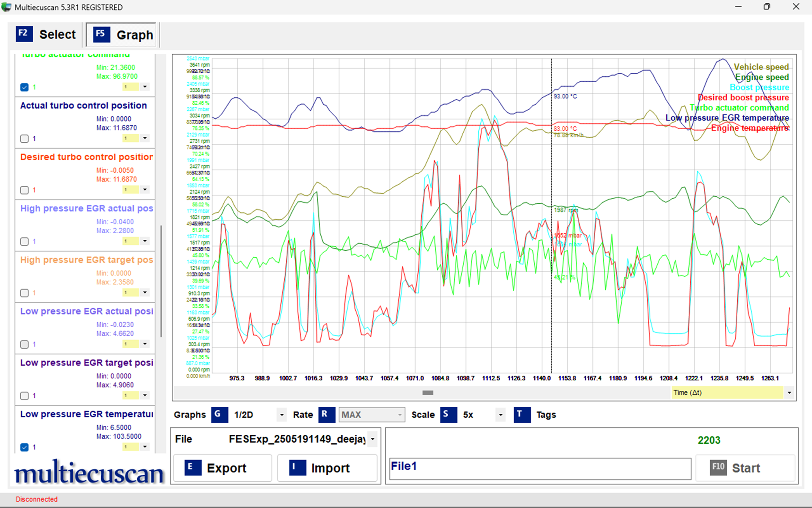Click the Turbo actuator command legend label
The image size is (812, 508).
(x=739, y=108)
